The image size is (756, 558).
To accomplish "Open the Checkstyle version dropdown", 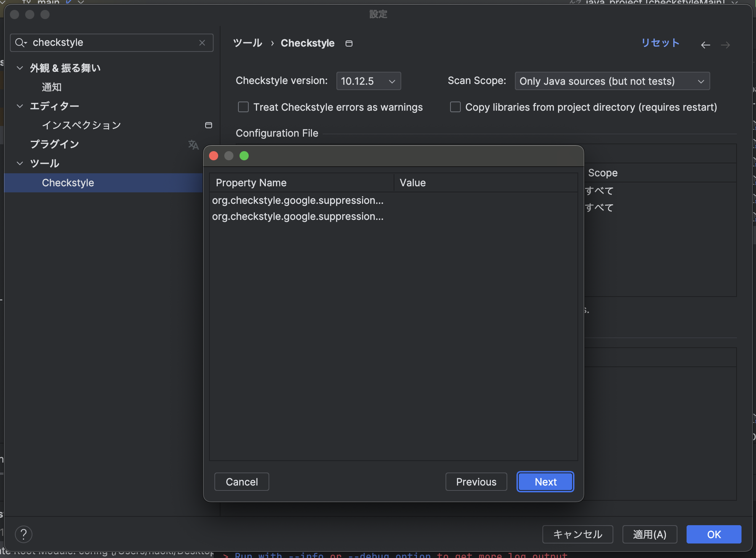I will 368,81.
